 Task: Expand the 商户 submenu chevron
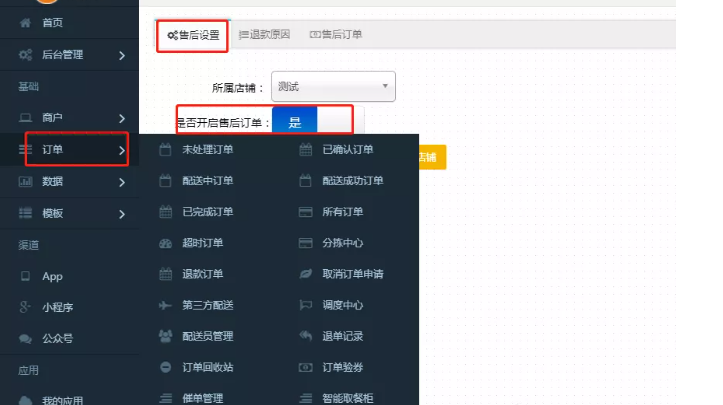122,119
